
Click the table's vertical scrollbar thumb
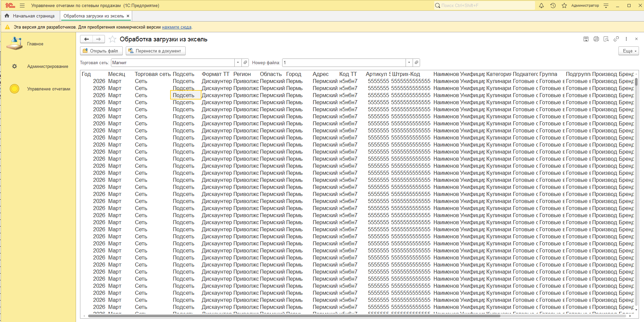pos(636,82)
